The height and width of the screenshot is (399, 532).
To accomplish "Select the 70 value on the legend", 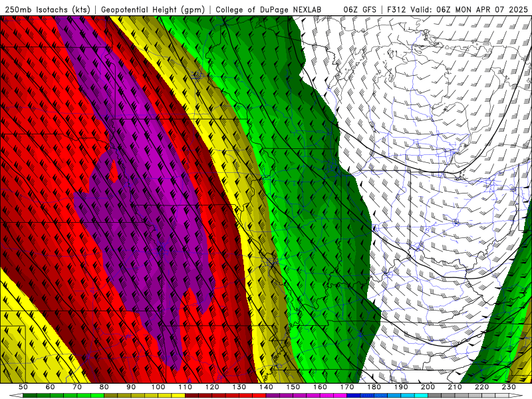I will tap(77, 387).
